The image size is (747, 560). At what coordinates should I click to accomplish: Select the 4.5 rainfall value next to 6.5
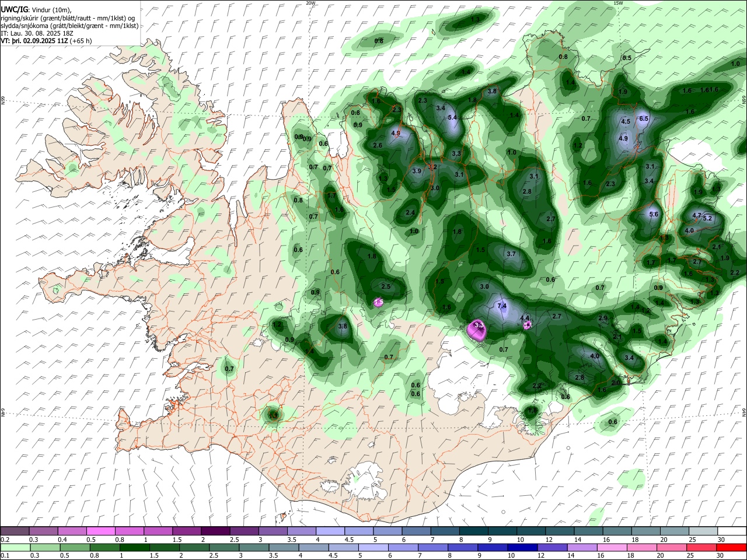pyautogui.click(x=626, y=121)
